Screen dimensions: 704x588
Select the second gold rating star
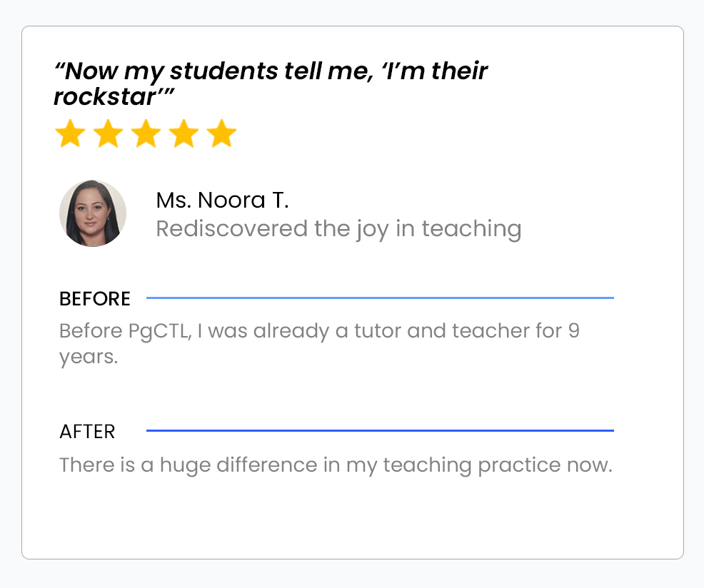coord(108,134)
